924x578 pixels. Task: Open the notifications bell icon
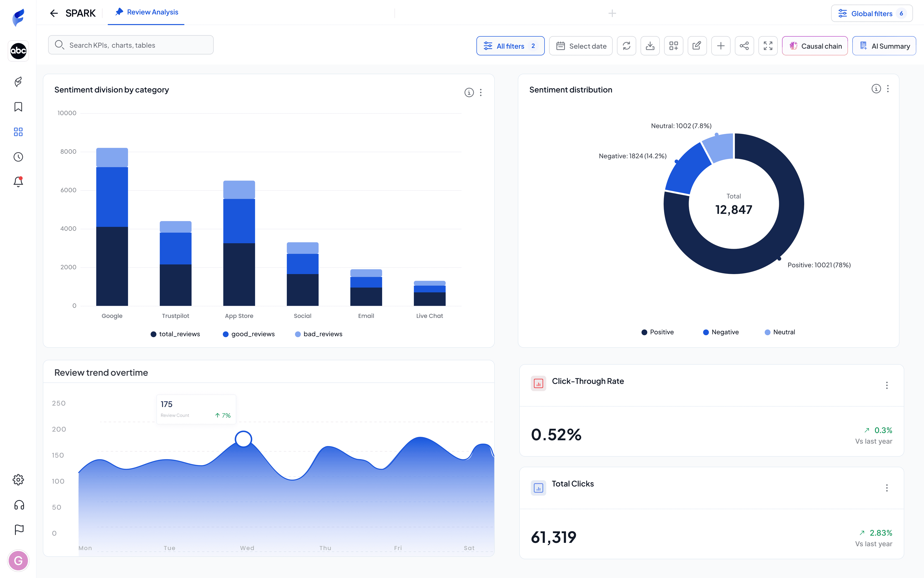click(18, 182)
